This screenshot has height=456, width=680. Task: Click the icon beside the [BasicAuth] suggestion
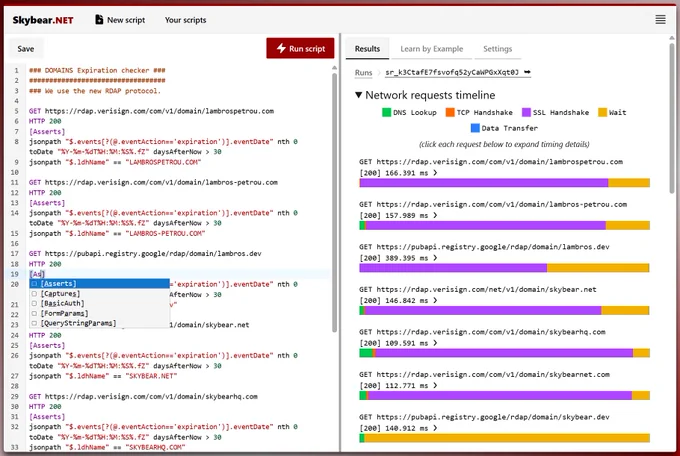point(34,303)
